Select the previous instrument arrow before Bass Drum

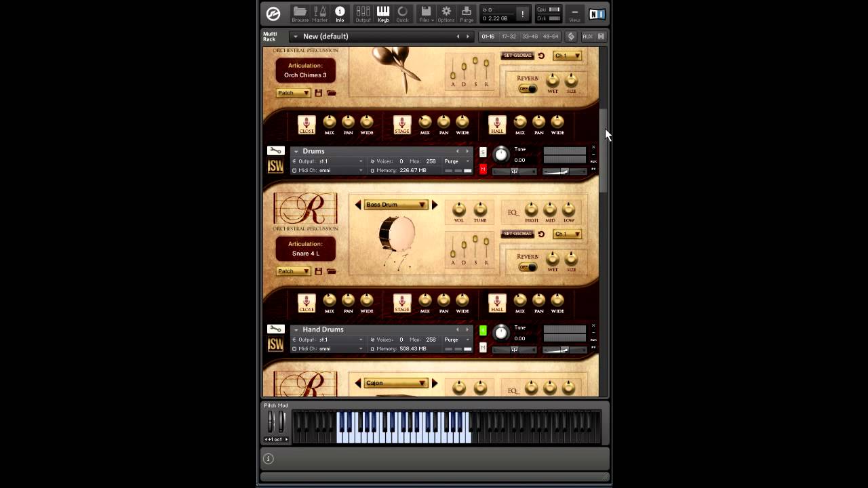358,205
